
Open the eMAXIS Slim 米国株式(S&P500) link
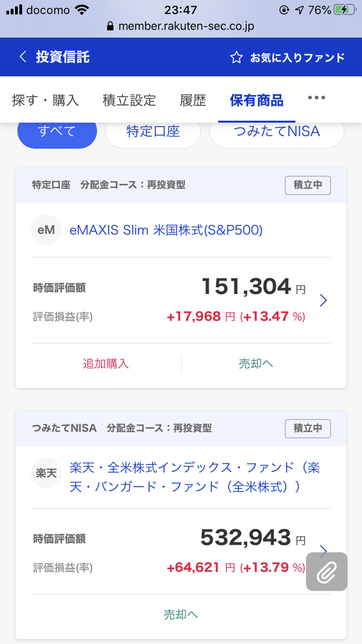click(166, 230)
